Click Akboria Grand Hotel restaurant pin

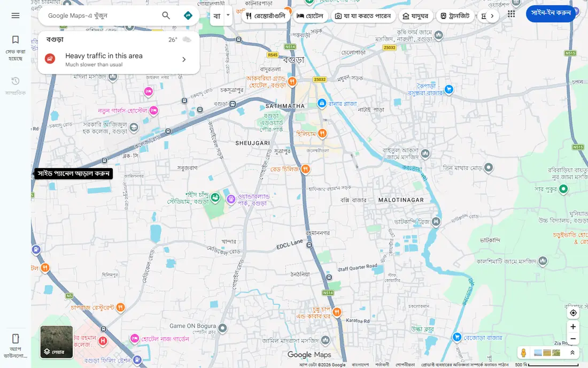[292, 81]
